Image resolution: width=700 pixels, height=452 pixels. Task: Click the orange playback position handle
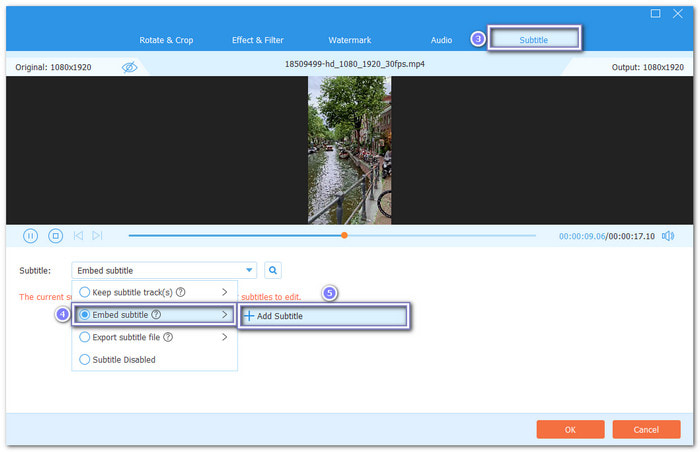point(344,235)
